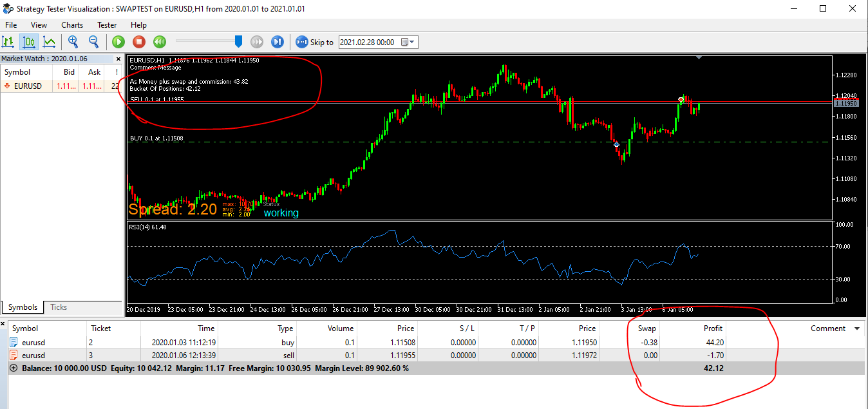Jump to end with skip button
Viewport: 868px width, 409px height.
[278, 42]
